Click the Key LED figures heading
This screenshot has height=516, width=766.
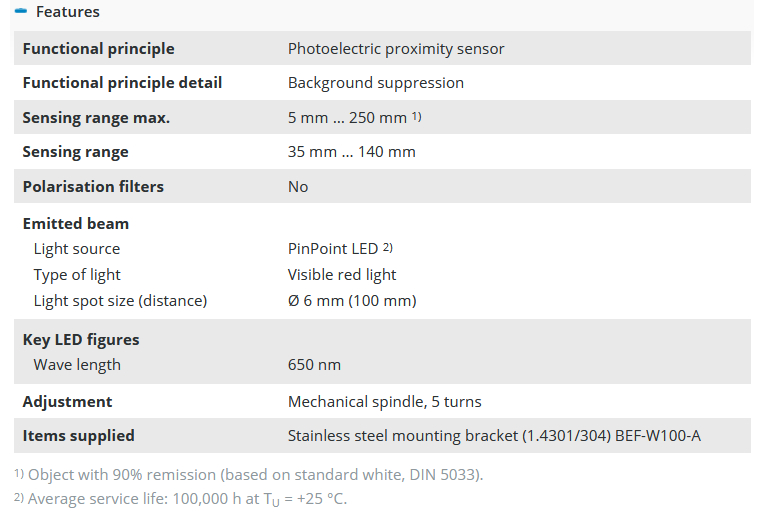point(81,339)
